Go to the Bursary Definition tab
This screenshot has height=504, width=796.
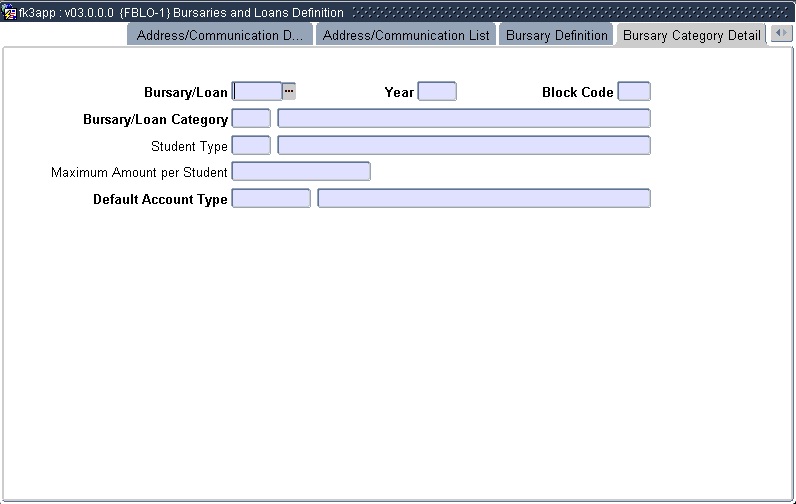pos(556,35)
